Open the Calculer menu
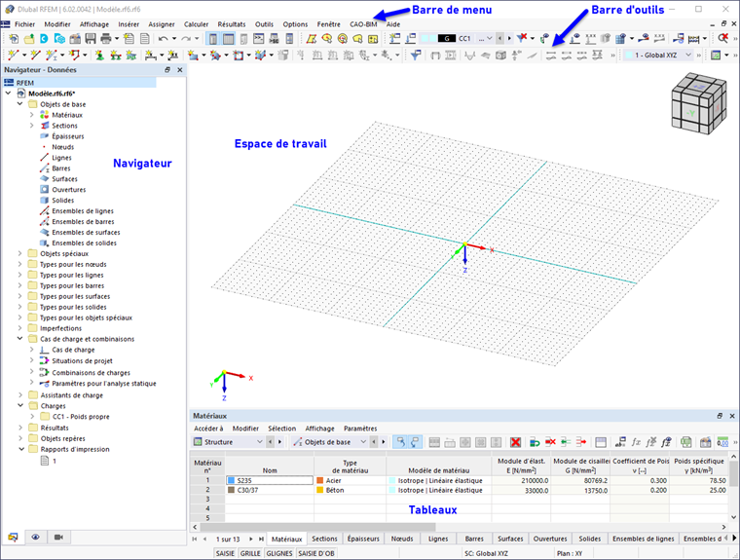Viewport: 740px width, 560px height. [x=196, y=24]
